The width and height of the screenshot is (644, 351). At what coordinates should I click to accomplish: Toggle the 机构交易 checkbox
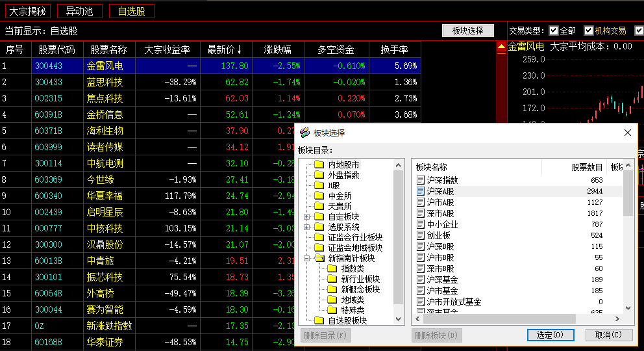tap(589, 31)
